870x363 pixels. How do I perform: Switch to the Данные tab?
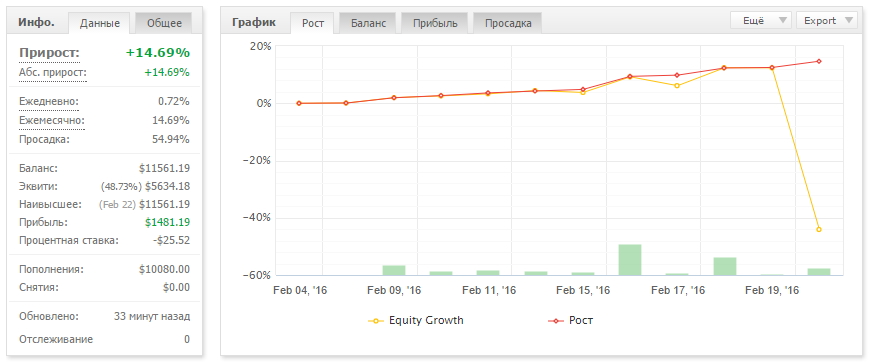click(99, 23)
